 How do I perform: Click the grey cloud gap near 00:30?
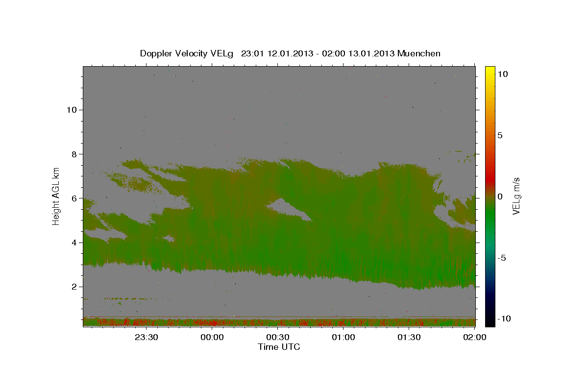[289, 208]
